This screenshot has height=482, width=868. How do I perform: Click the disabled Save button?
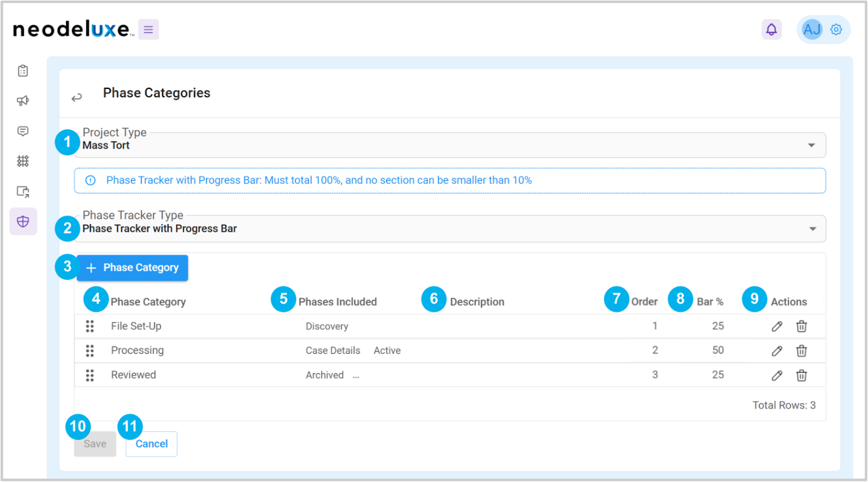click(95, 444)
